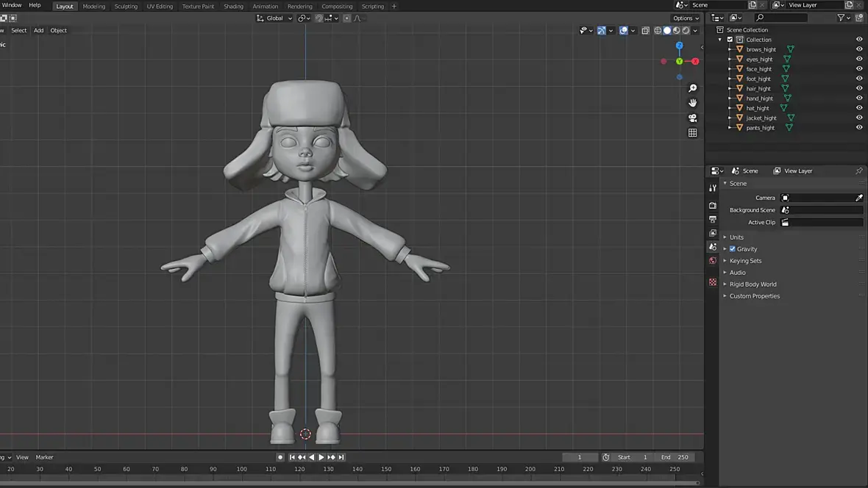Click the zoom magnifier icon in viewport

tap(692, 89)
